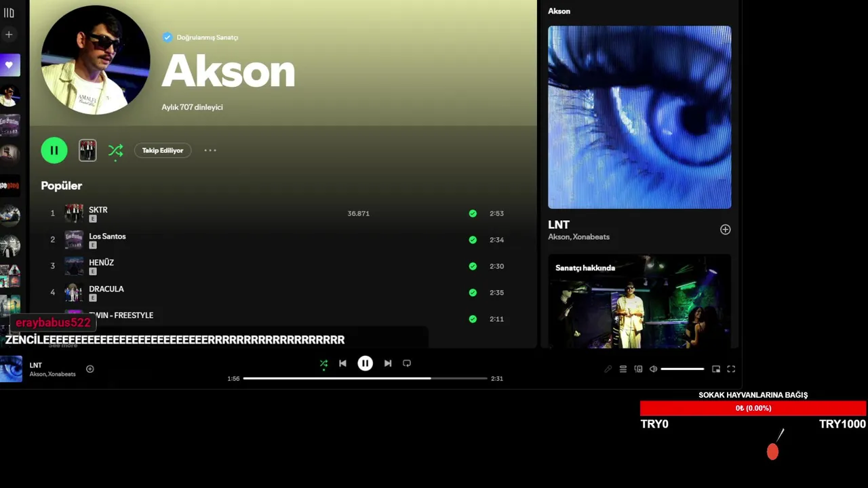Skip to the next track

tap(387, 363)
